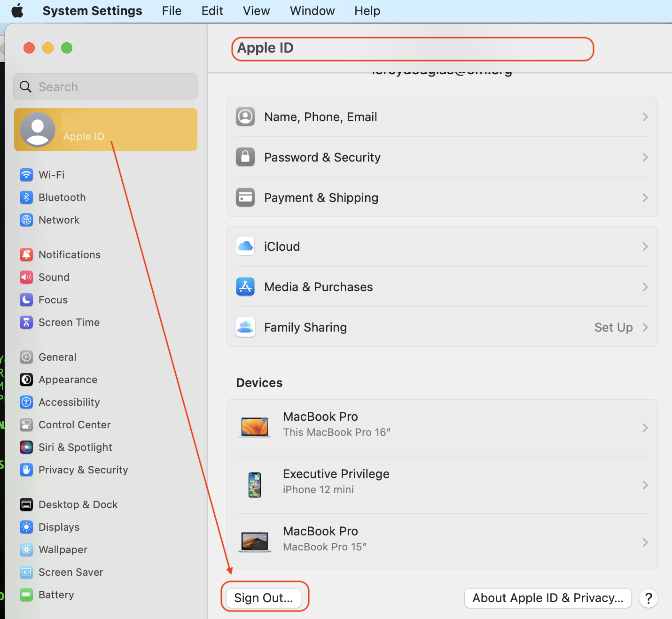The height and width of the screenshot is (619, 672).
Task: Click the Screen Time hourglass icon
Action: click(x=26, y=322)
